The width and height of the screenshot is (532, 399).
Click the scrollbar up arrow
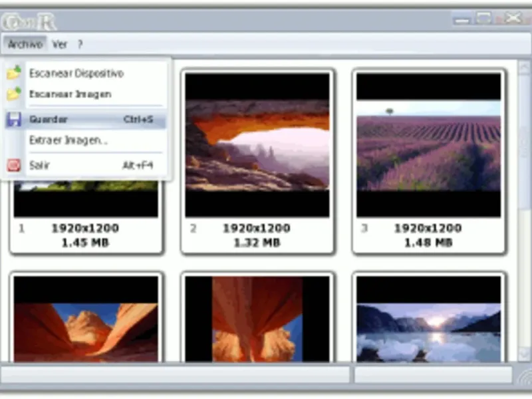[x=525, y=67]
